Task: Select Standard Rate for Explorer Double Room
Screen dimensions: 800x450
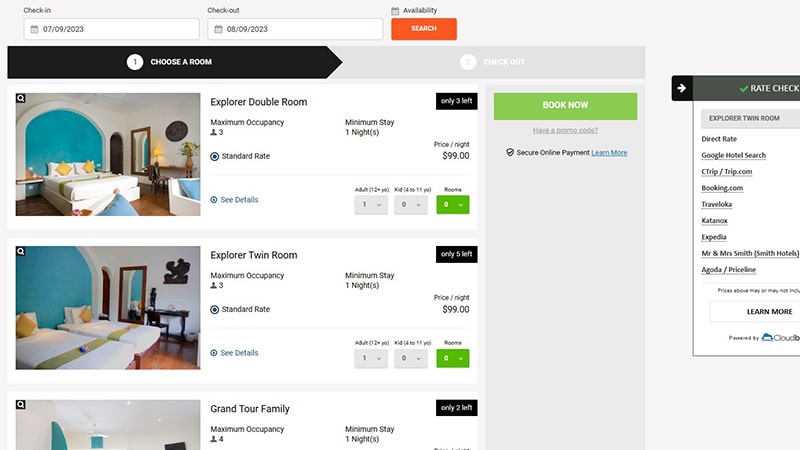Action: pos(215,156)
